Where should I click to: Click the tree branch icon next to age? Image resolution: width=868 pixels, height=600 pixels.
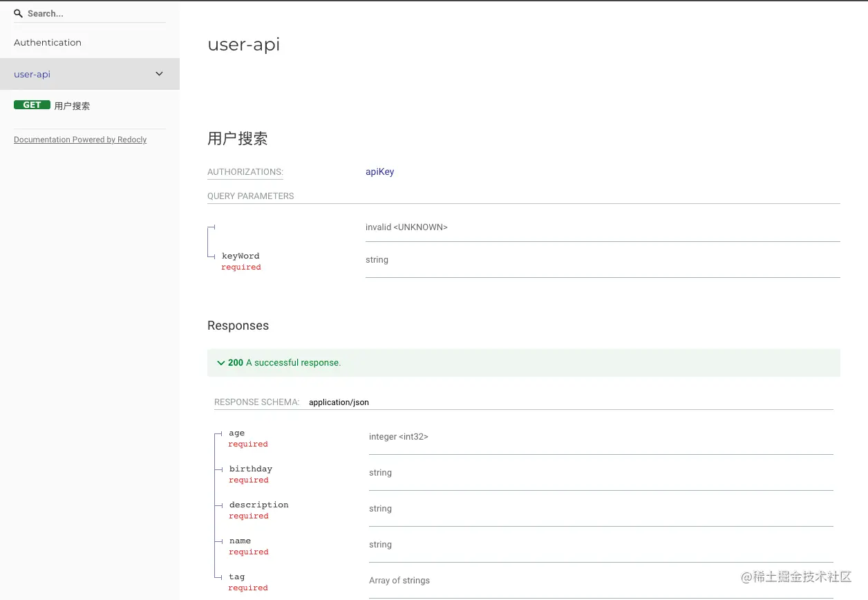pyautogui.click(x=218, y=433)
